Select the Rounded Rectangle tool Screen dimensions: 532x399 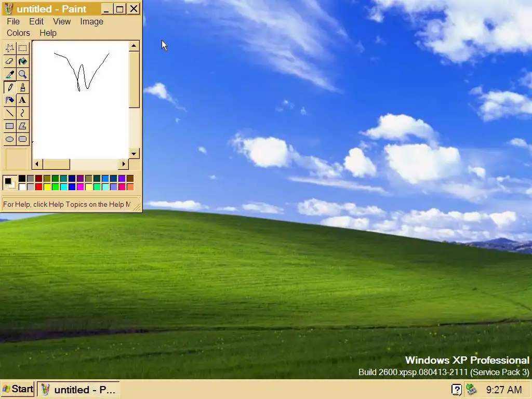click(23, 139)
